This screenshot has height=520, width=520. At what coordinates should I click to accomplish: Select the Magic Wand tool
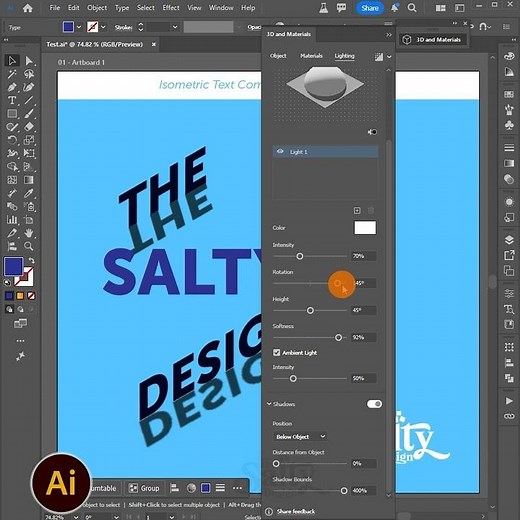12,74
